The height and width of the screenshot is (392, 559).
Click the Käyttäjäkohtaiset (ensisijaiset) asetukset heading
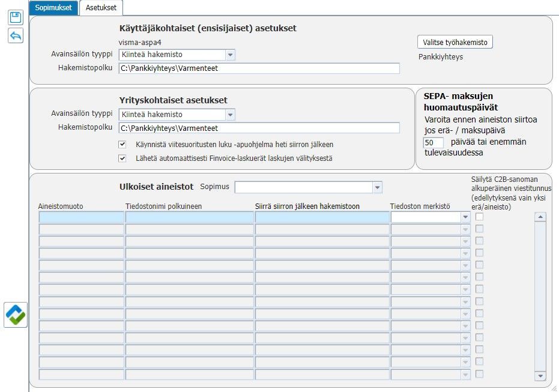click(208, 28)
